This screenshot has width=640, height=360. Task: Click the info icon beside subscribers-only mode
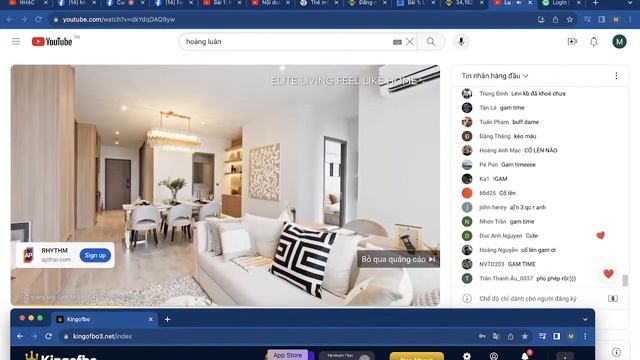pyautogui.click(x=467, y=298)
